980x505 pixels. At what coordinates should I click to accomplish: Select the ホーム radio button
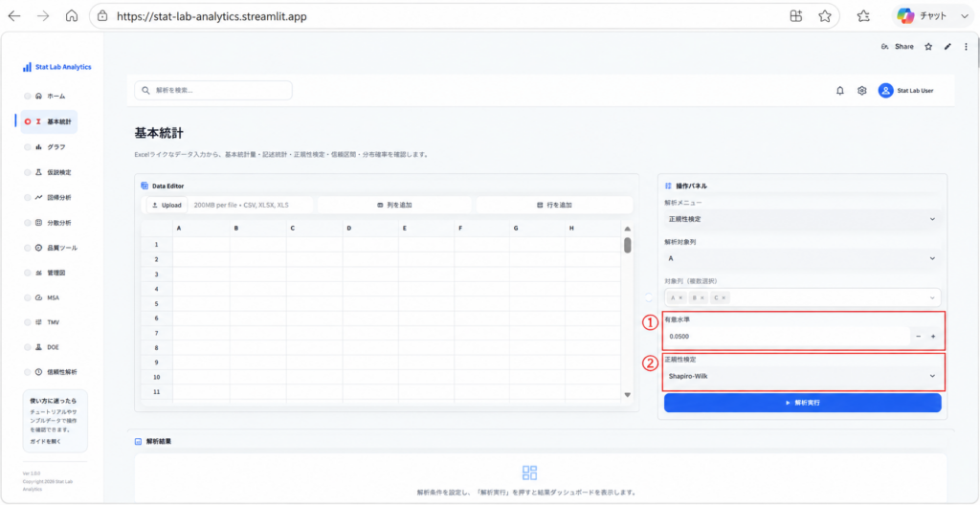[x=28, y=97]
